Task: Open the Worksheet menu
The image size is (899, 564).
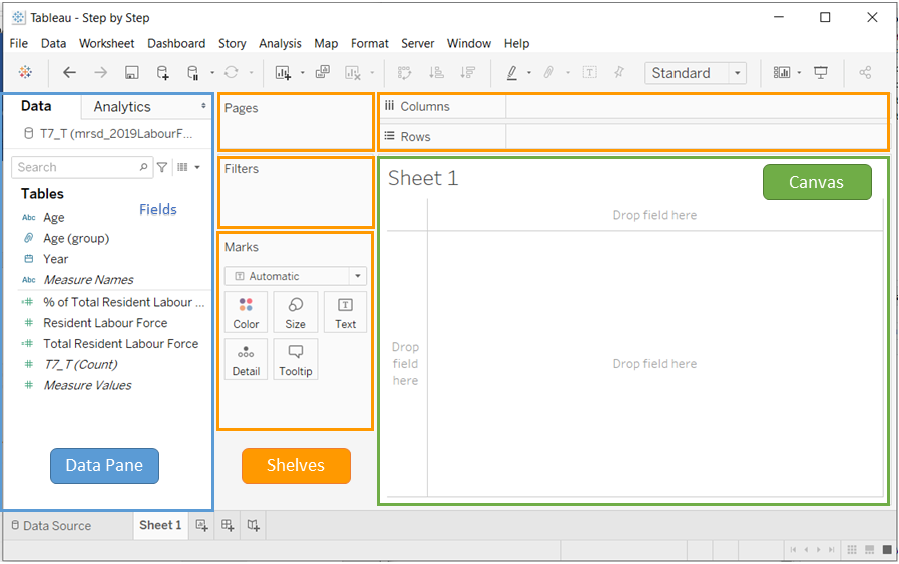Action: tap(107, 44)
